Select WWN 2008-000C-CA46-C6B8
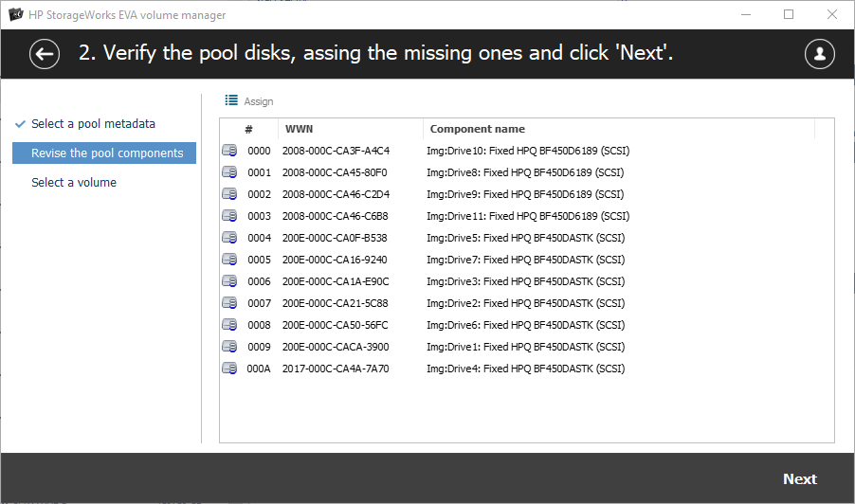Viewport: 855px width, 504px height. 336,216
